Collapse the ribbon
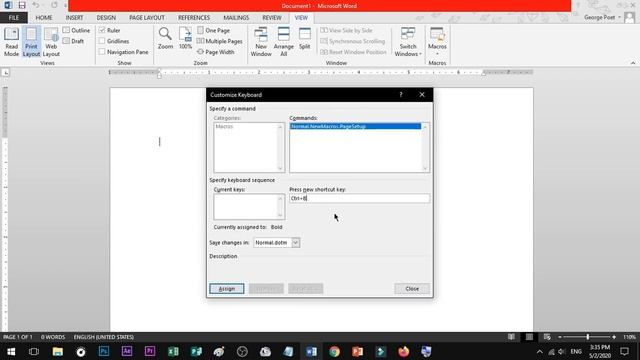 point(633,63)
